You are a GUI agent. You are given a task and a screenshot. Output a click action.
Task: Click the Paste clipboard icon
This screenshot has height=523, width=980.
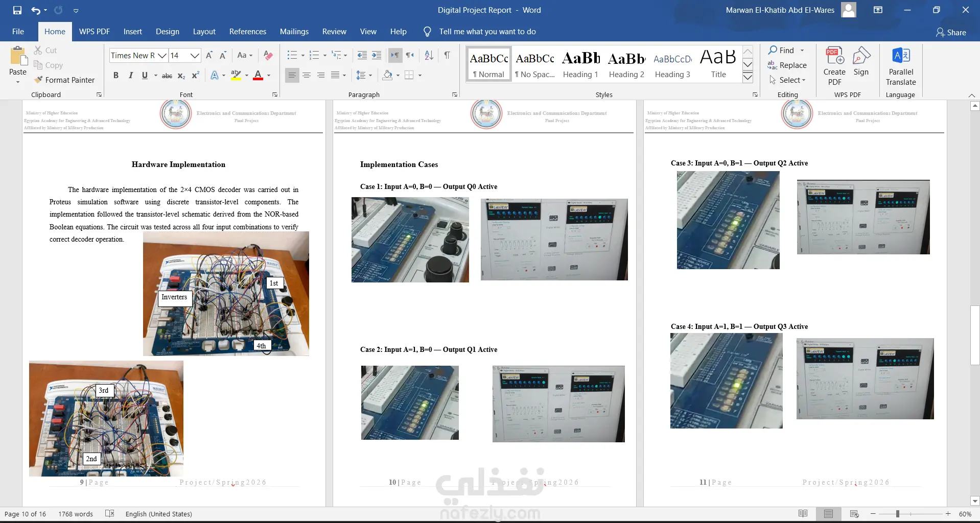pos(18,56)
